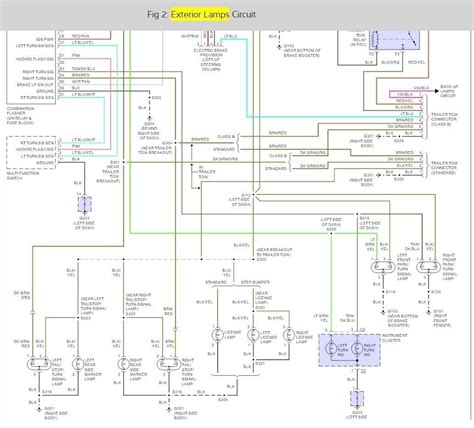Click the Right Tail/Stop/Turn Signal Lamp symbol

(169, 364)
